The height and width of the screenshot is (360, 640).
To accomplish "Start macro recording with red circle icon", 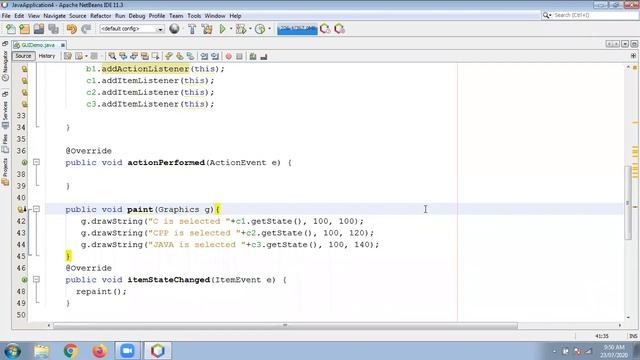I will pyautogui.click(x=229, y=56).
